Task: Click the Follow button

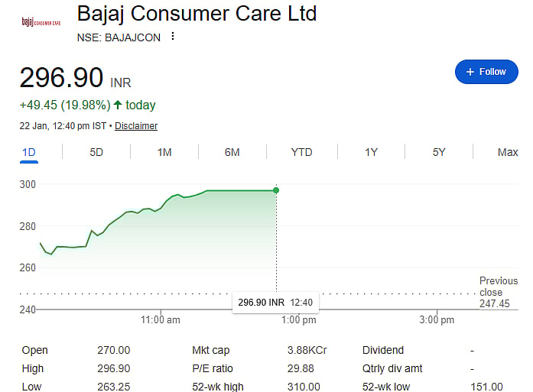Action: coord(485,72)
